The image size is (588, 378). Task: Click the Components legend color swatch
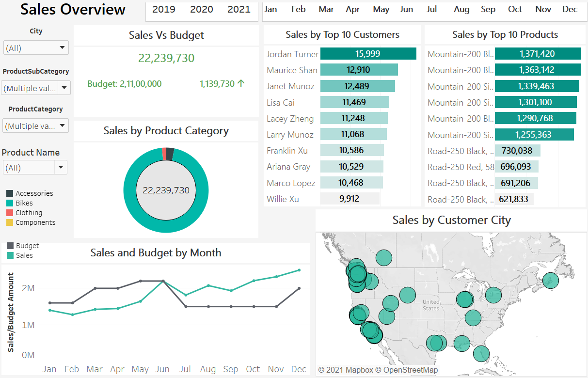(x=10, y=222)
